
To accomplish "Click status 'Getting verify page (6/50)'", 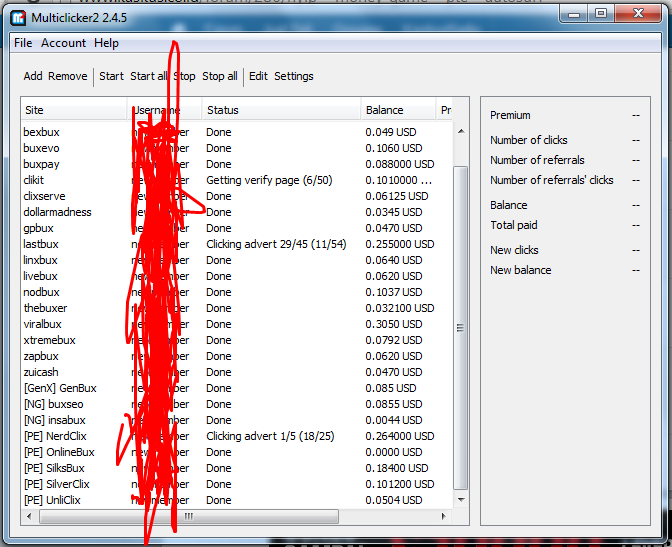I will (269, 180).
